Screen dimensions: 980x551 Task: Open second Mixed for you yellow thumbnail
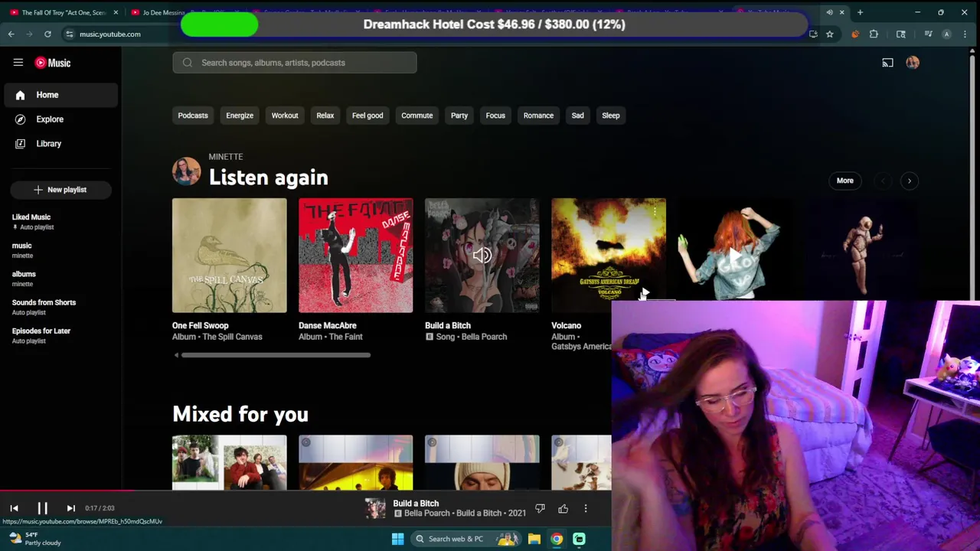click(356, 463)
